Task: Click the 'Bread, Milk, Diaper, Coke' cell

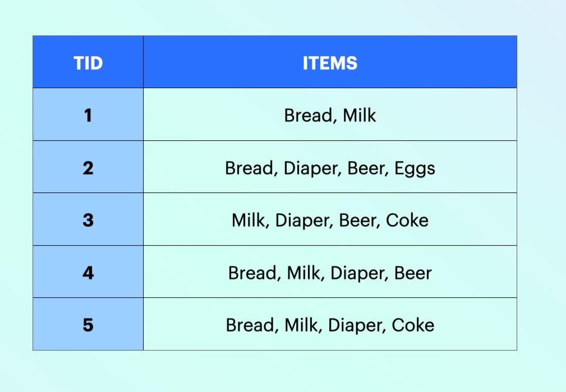Action: click(x=330, y=324)
